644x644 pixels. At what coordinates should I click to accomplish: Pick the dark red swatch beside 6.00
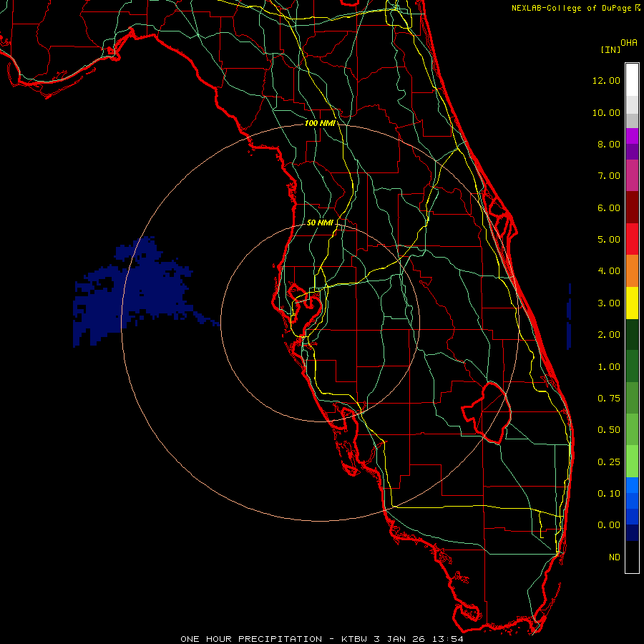pos(632,208)
